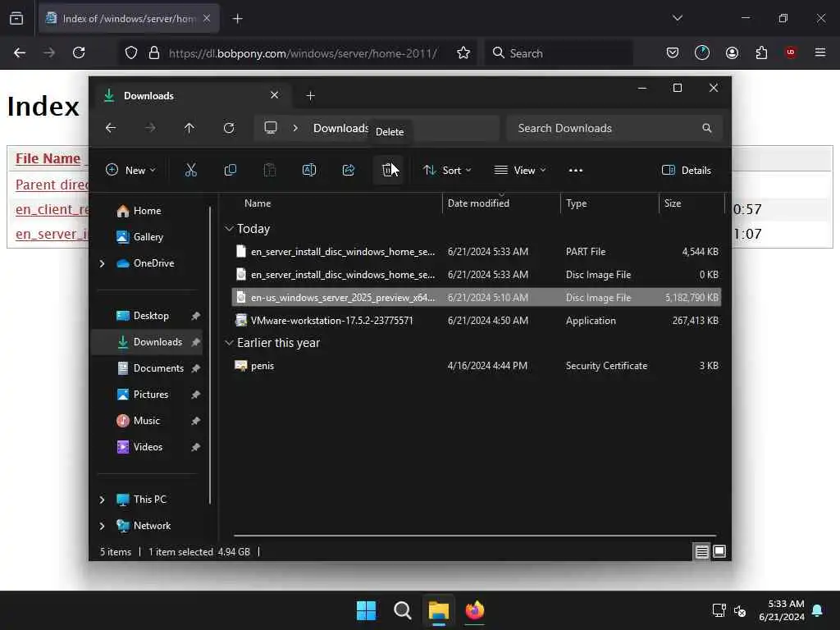
Task: Click Firefox icon in the taskbar
Action: (475, 610)
